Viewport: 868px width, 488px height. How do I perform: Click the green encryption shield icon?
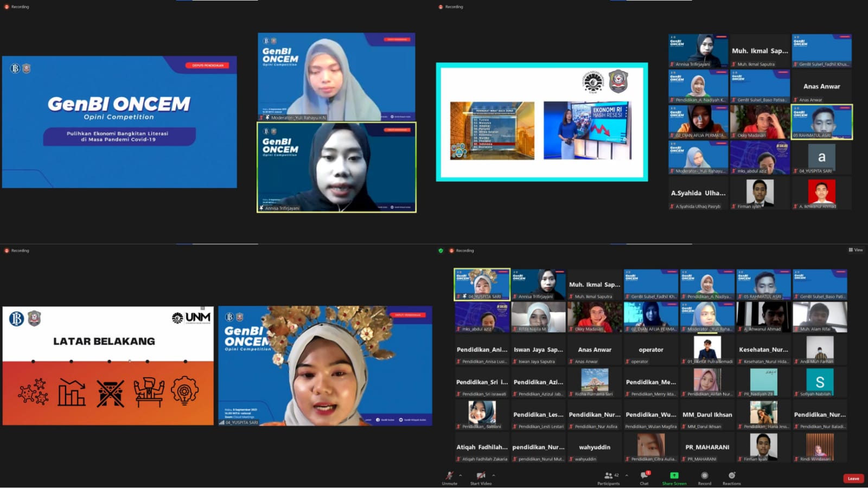point(441,251)
